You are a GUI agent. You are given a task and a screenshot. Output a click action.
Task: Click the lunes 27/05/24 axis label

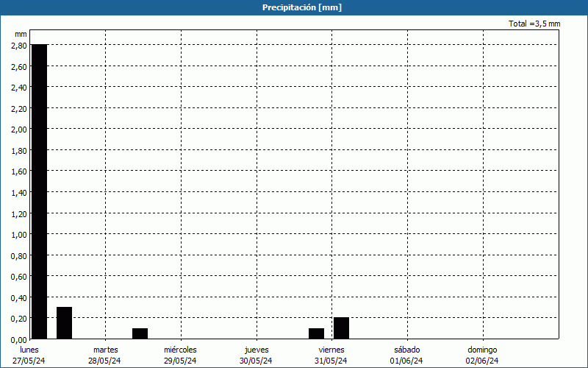pos(29,355)
